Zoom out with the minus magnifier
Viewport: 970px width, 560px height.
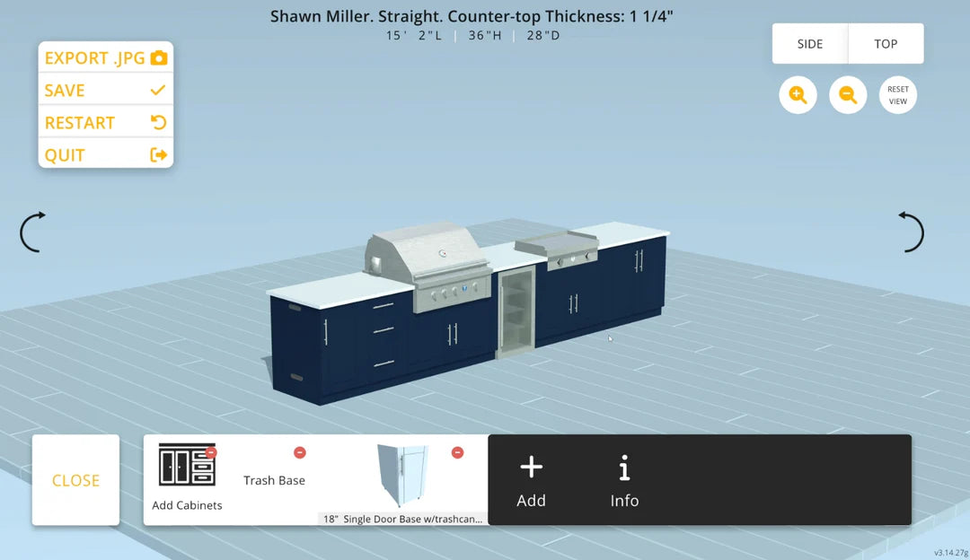(848, 95)
